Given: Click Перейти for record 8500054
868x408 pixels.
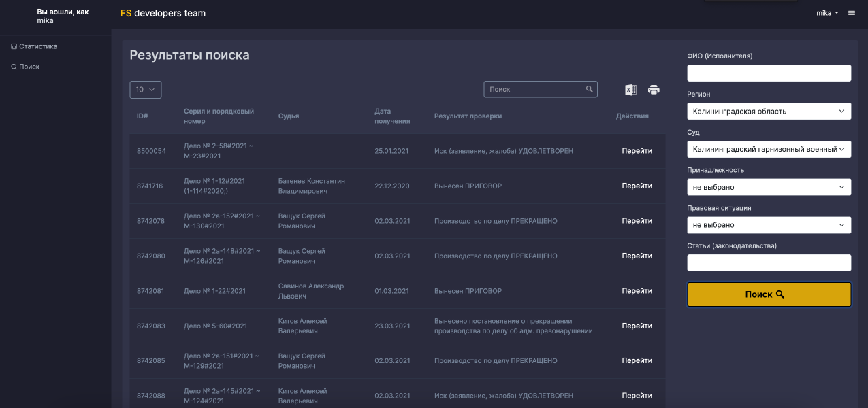Looking at the screenshot, I should click(637, 151).
